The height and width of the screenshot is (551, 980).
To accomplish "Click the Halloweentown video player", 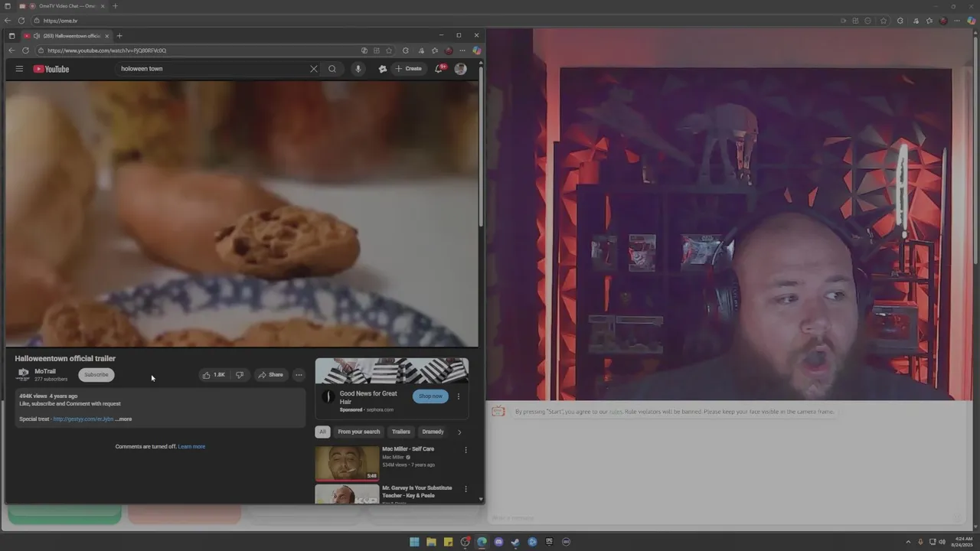I will [242, 214].
